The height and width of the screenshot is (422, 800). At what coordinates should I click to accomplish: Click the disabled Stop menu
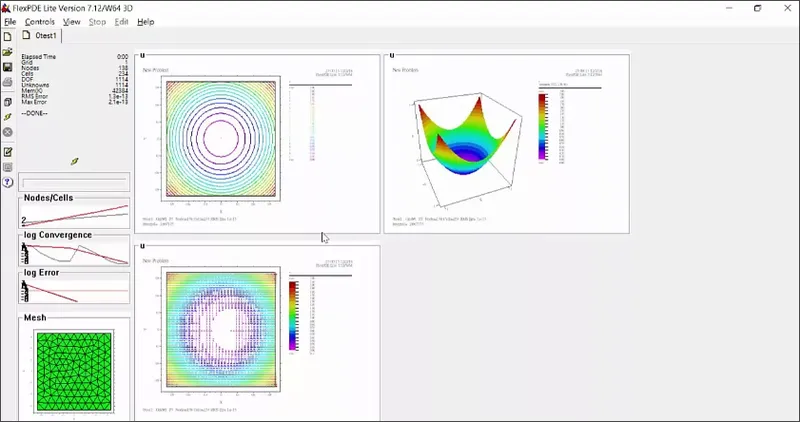(x=97, y=22)
